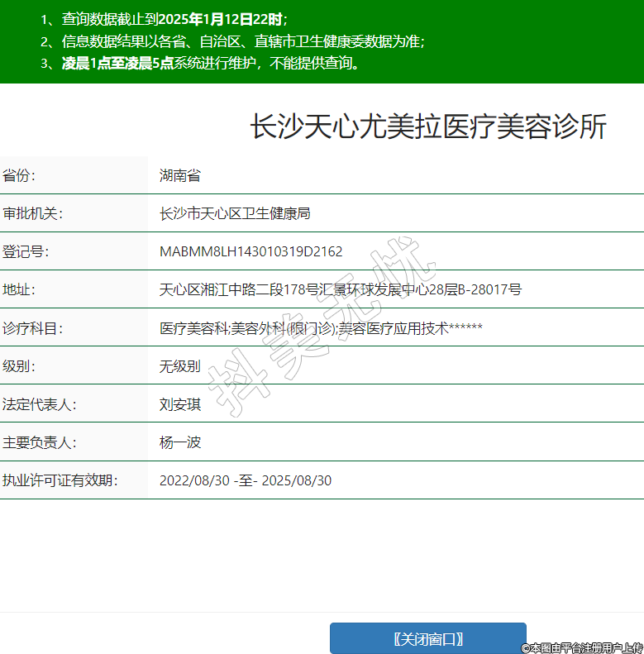Click the maintenance notice 凌晨1点至凌晨5点

tap(117, 63)
